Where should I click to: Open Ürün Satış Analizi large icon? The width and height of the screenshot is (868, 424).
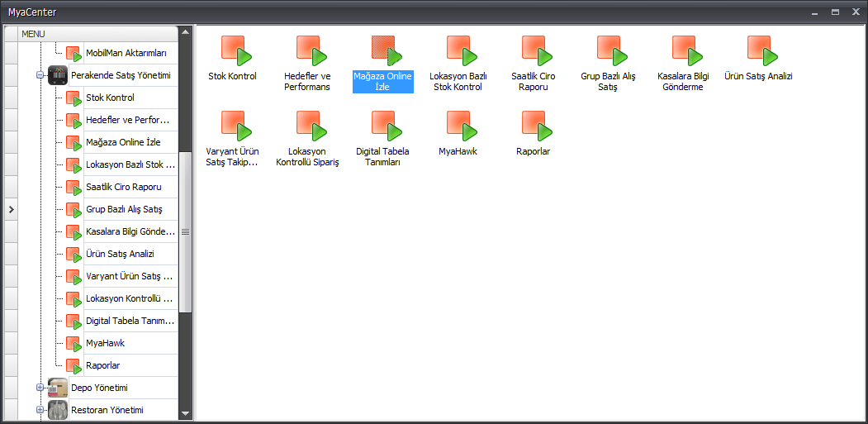click(763, 51)
